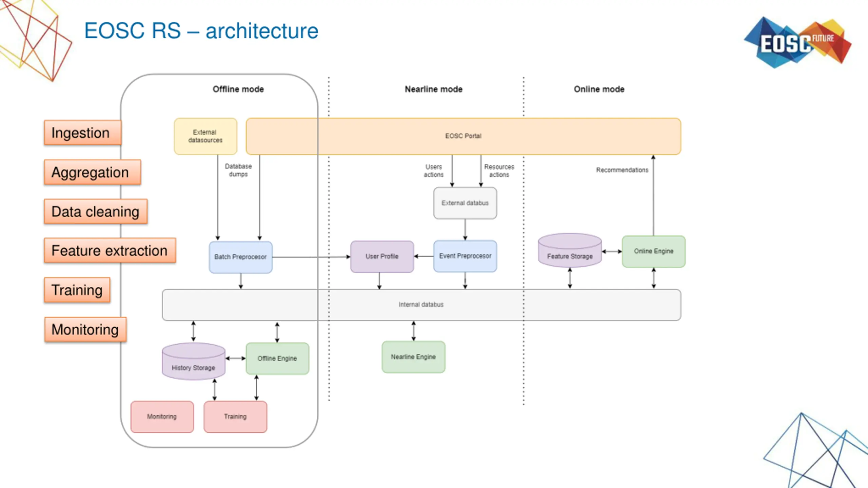Select the Data cleaning label
Screen dimensions: 868x488
click(x=96, y=212)
